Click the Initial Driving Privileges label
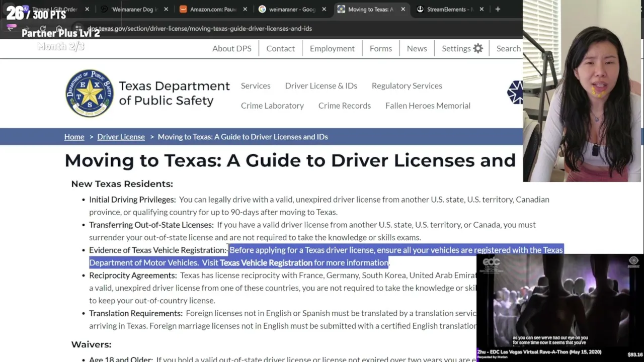 click(x=133, y=200)
